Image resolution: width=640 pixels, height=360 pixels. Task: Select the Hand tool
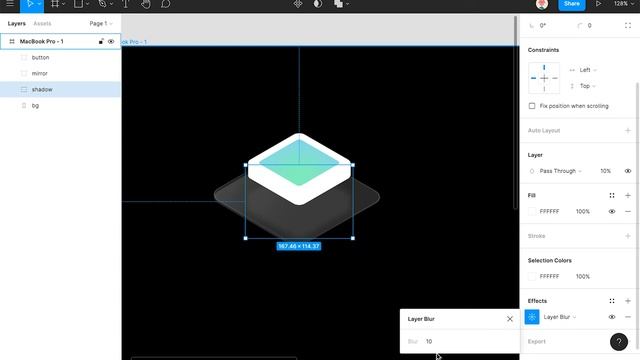(146, 4)
